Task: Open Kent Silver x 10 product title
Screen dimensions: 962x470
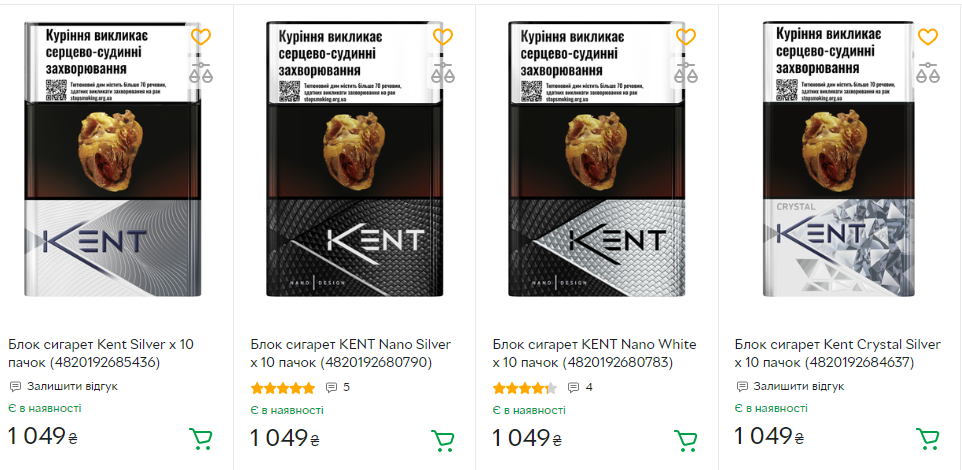Action: [101, 353]
